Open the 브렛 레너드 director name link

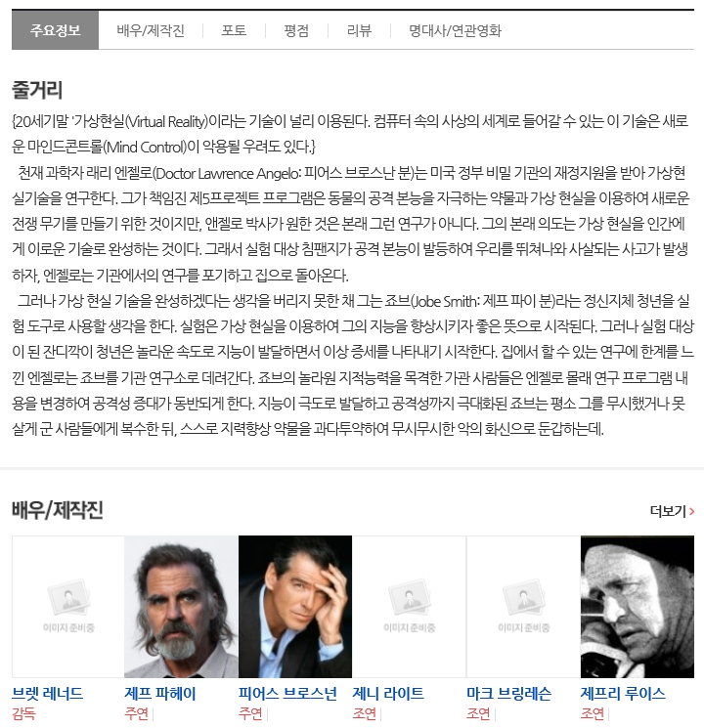point(47,694)
